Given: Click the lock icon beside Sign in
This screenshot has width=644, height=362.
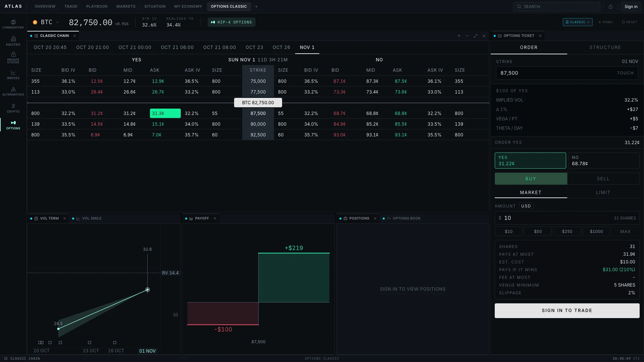Looking at the screenshot, I should pyautogui.click(x=610, y=7).
